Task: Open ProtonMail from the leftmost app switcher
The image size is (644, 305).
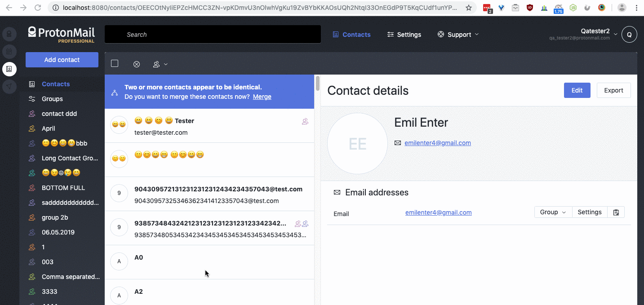Action: tap(9, 34)
